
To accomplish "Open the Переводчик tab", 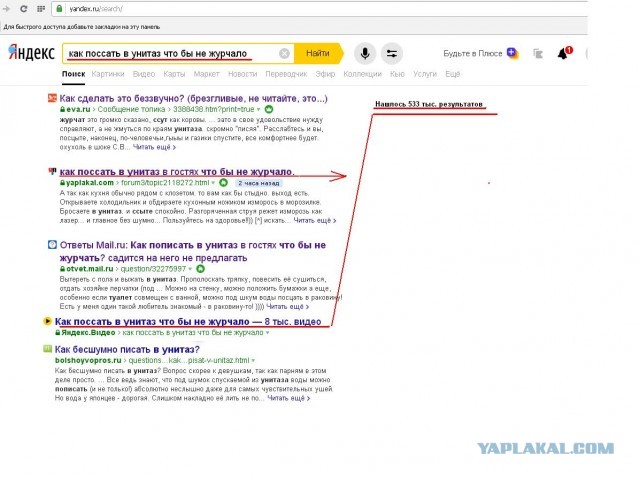I will pos(286,74).
